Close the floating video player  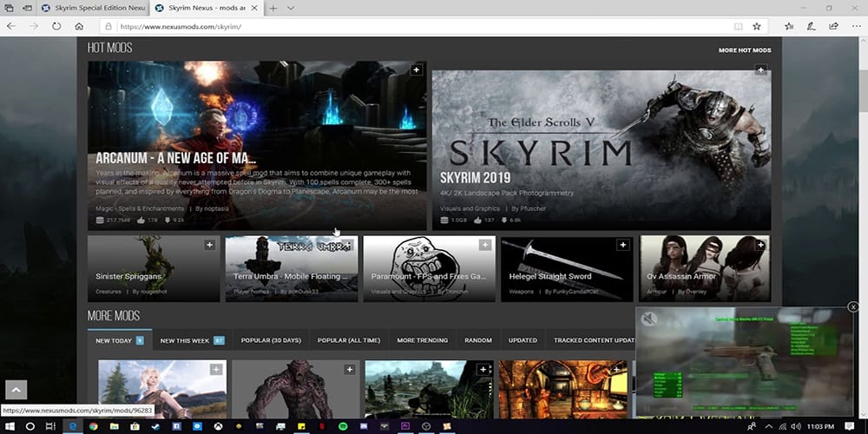click(x=853, y=306)
